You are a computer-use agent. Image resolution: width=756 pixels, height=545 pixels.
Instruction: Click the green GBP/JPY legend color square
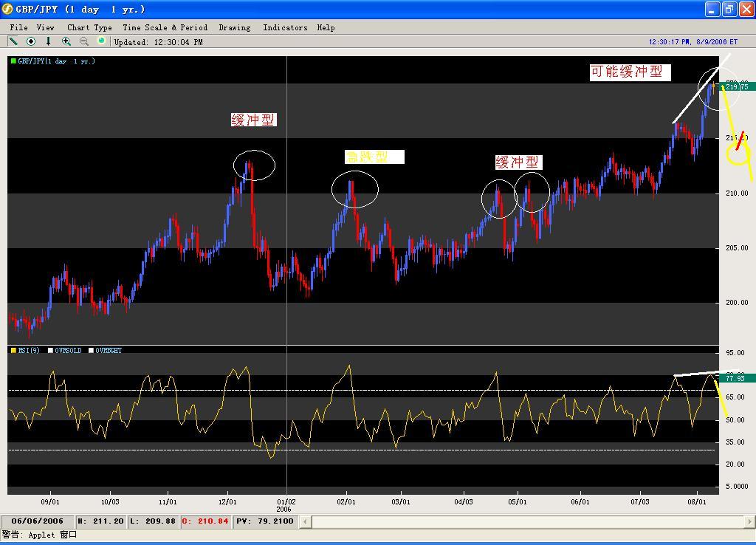[13, 61]
